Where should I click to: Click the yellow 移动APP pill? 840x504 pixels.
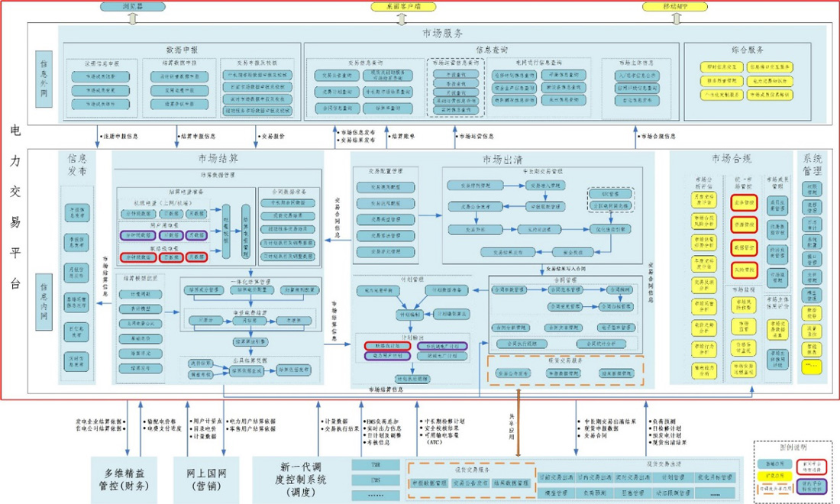click(675, 6)
